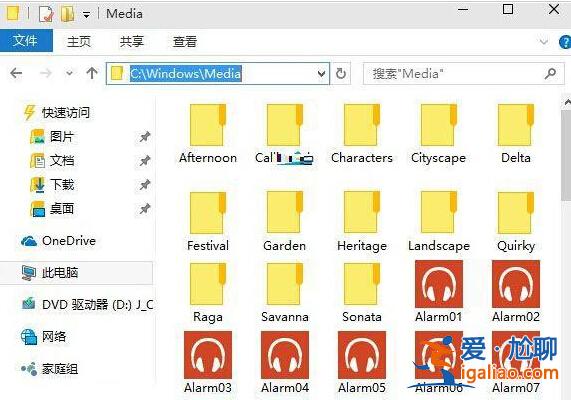
Task: Open the 查看 ribbon tab
Action: pos(185,42)
